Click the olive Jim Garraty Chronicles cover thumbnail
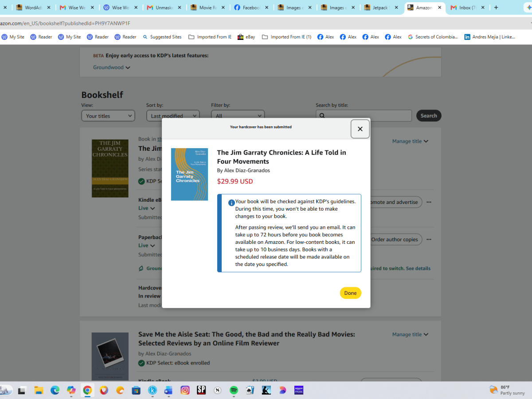Viewport: 532px width, 399px height. tap(110, 168)
